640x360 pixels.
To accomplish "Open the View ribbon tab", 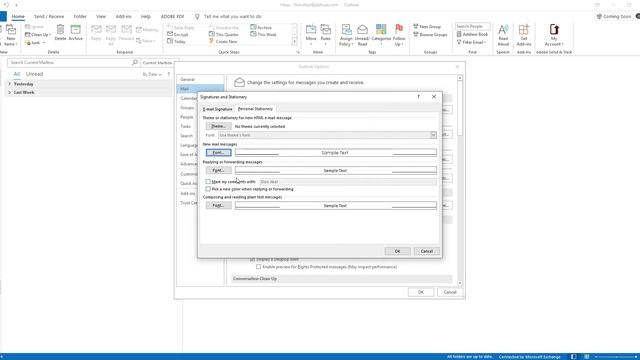I will pos(101,16).
